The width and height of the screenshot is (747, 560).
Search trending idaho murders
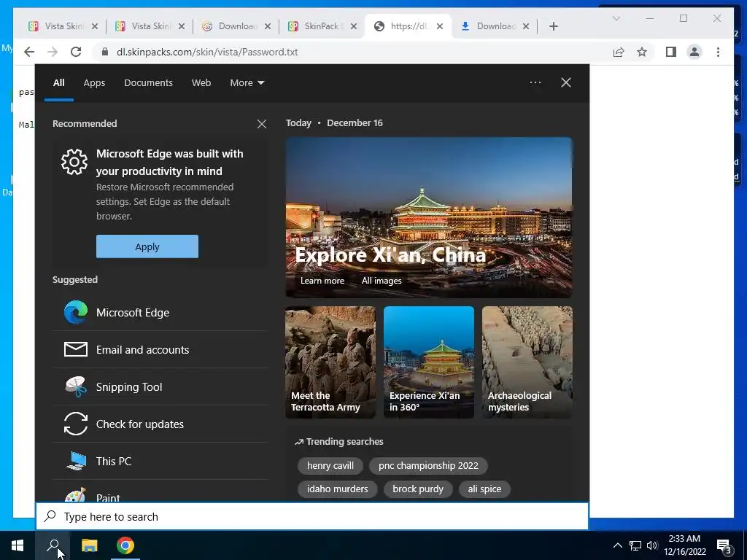(337, 489)
